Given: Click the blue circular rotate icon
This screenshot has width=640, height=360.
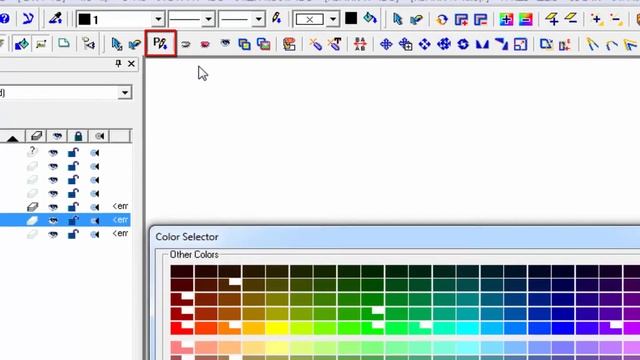Looking at the screenshot, I should click(x=463, y=44).
